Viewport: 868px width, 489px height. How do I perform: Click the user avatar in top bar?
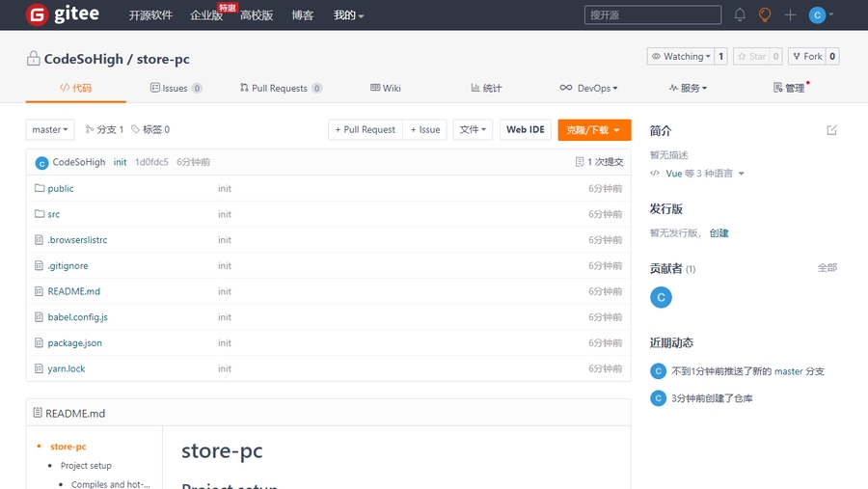(x=818, y=15)
